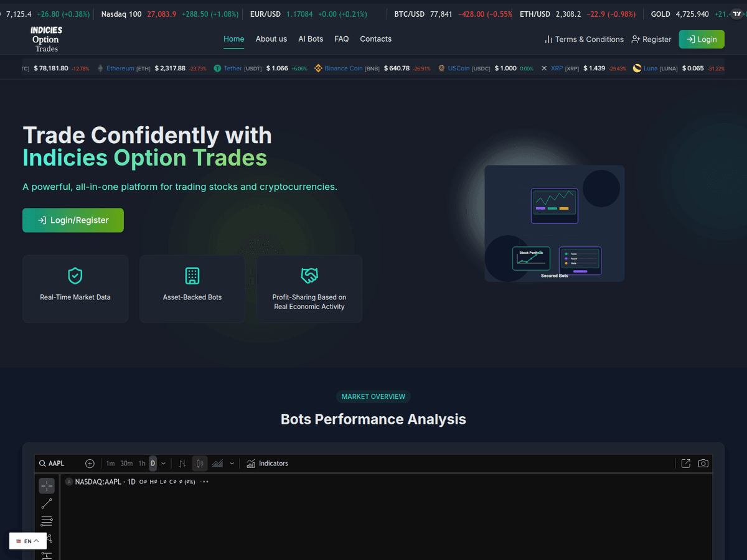The image size is (747, 560).
Task: Click the Login/Register hero button
Action: point(73,220)
